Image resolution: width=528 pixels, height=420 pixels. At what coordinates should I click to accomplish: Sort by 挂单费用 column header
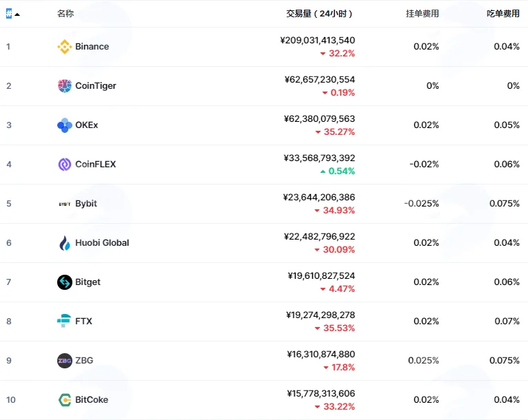click(423, 14)
